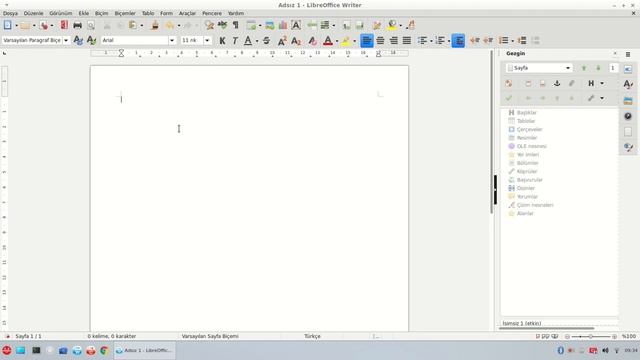
Task: Click Increase Paragraph Spacing icon
Action: 522,40
